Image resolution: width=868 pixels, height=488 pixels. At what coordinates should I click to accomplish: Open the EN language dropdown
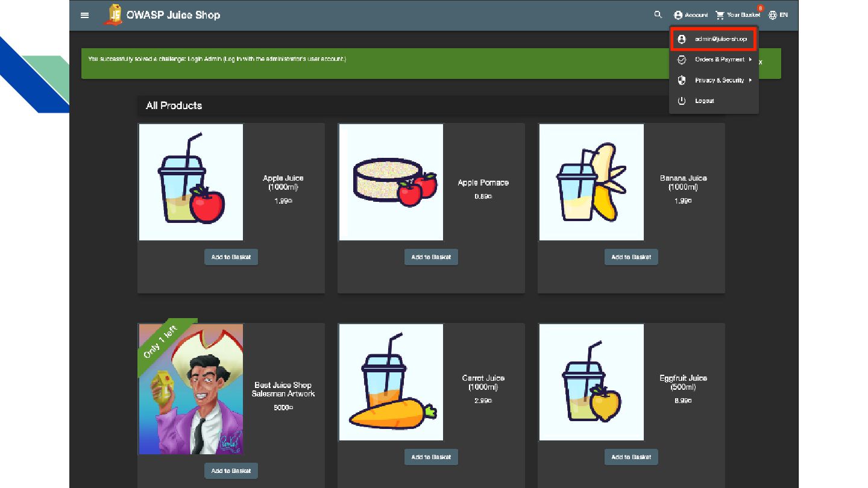pos(784,15)
